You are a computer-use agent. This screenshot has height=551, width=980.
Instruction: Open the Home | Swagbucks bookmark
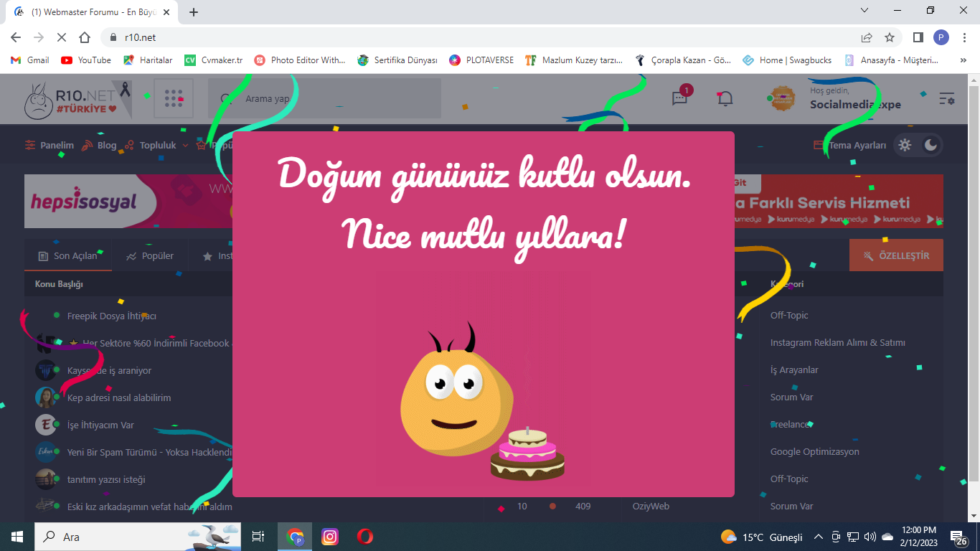coord(787,60)
